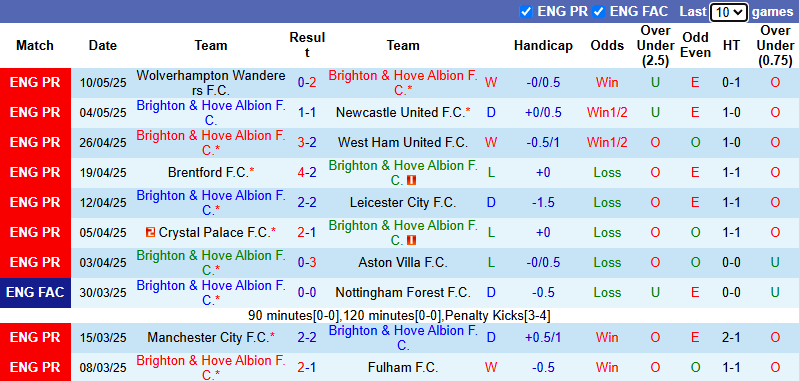The width and height of the screenshot is (800, 381).
Task: Open Leicester City F.C. team page
Action: click(x=403, y=203)
